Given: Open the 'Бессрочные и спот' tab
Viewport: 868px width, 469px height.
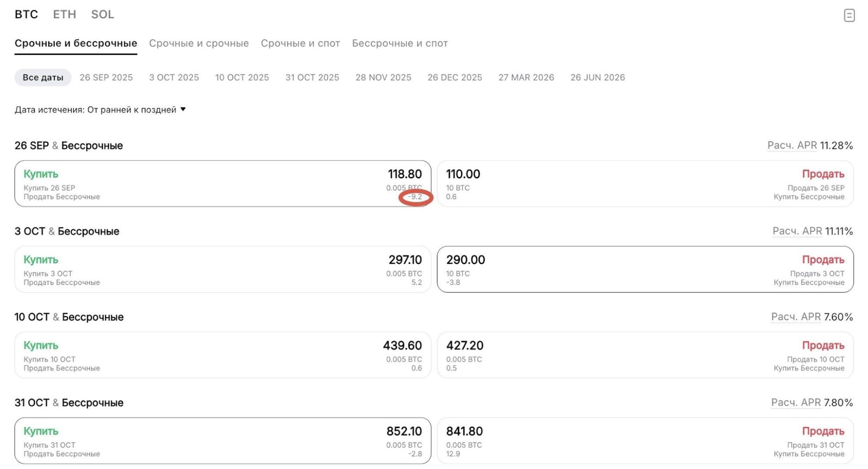Looking at the screenshot, I should click(x=400, y=43).
